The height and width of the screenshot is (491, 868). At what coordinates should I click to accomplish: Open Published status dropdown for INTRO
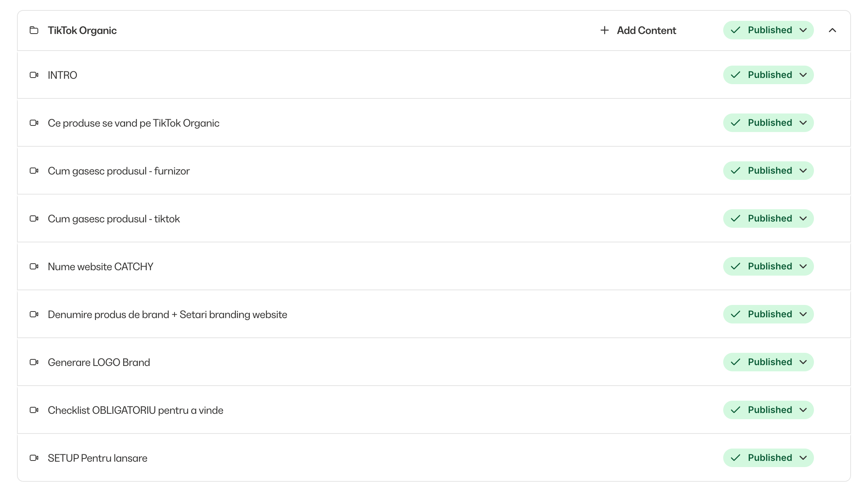click(768, 75)
